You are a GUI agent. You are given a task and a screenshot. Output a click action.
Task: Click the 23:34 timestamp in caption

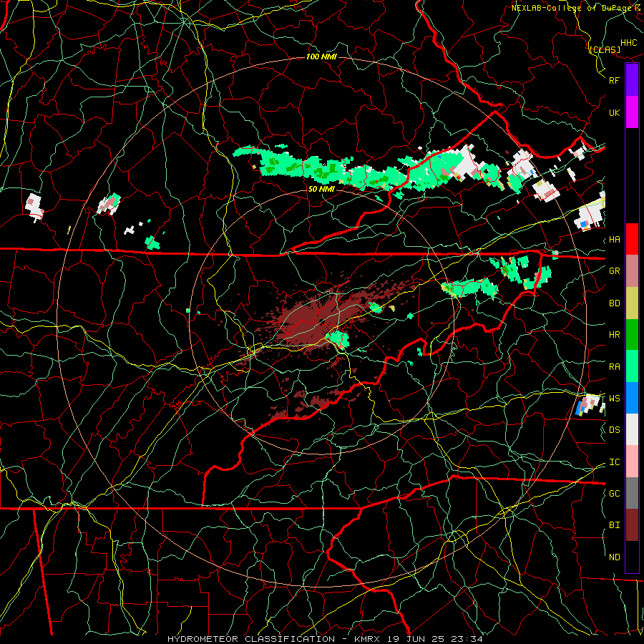469,639
